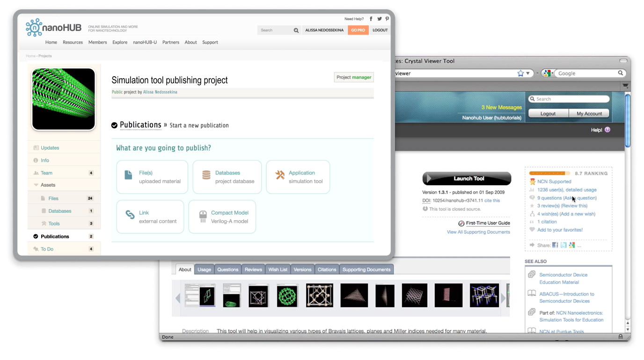The height and width of the screenshot is (360, 644).
Task: Choose the Application simulation tool icon
Action: [x=279, y=173]
